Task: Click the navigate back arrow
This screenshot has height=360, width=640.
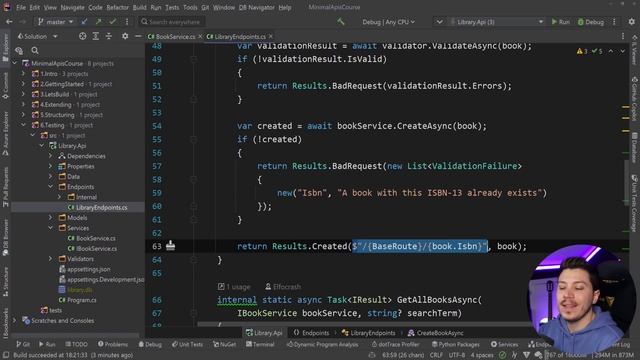Action: click(9, 22)
